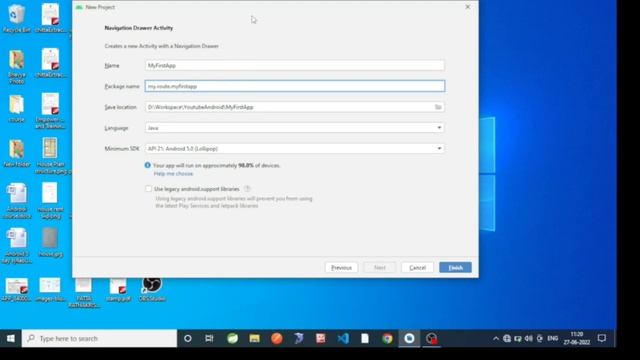This screenshot has height=360, width=640.
Task: Switch to OBS Studio on the taskbar
Action: 431,338
